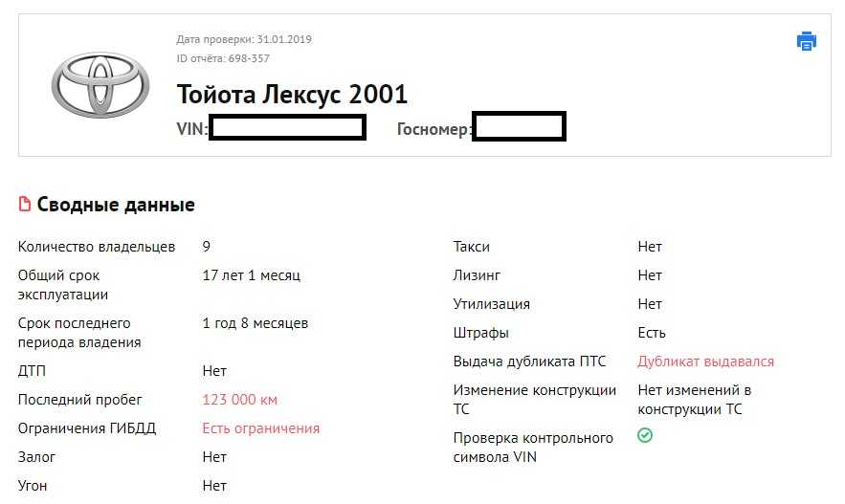Click the redacted Госномер box
The image size is (845, 504).
(x=519, y=127)
